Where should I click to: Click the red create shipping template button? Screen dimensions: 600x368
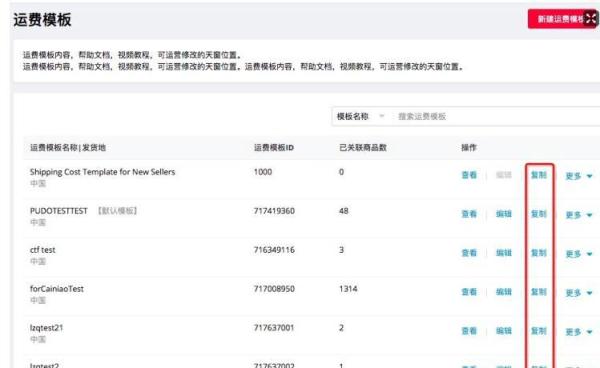562,19
